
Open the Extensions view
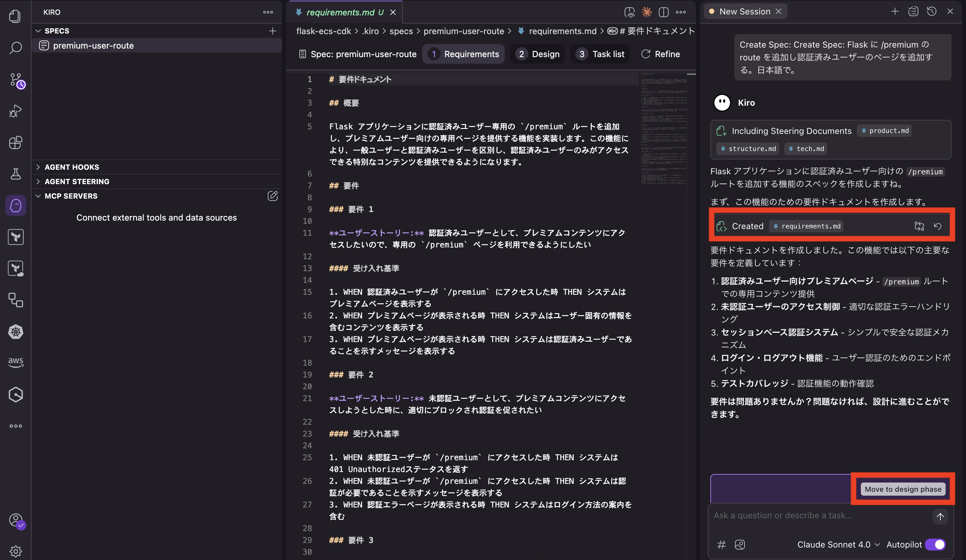tap(15, 142)
